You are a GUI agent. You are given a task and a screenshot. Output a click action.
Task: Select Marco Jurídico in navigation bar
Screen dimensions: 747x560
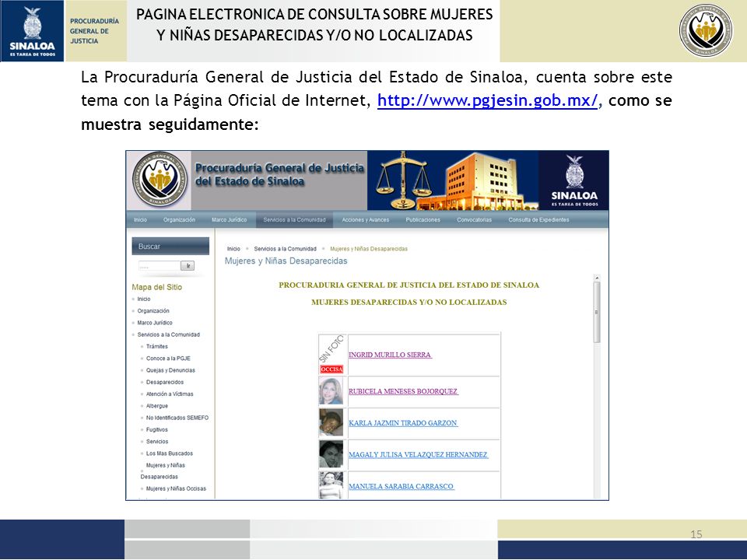tap(229, 220)
